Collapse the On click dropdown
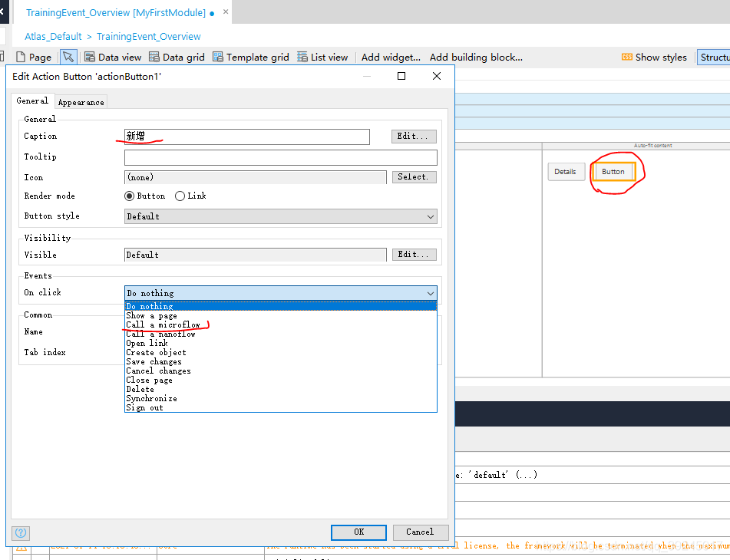This screenshot has height=560, width=730. pos(430,293)
